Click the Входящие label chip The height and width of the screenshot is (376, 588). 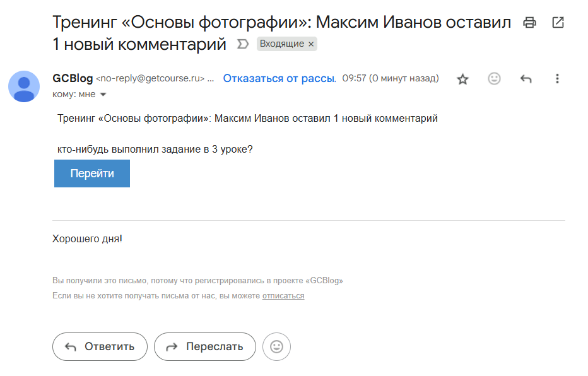(282, 44)
